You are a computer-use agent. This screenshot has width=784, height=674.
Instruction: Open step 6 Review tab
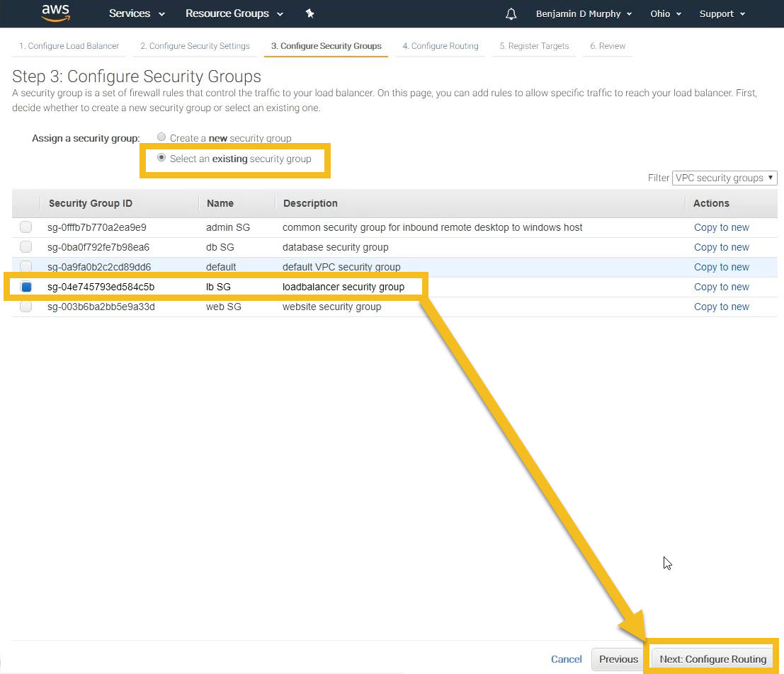pos(608,46)
